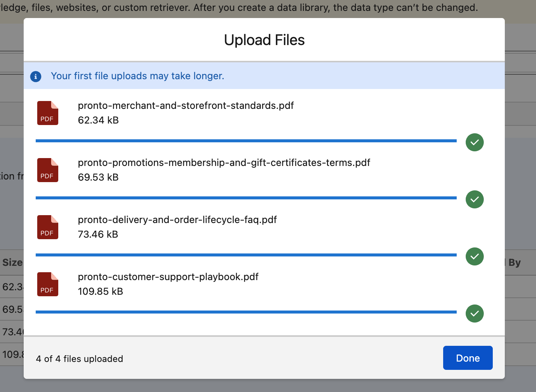Click the 73.46 kB file size

98,234
